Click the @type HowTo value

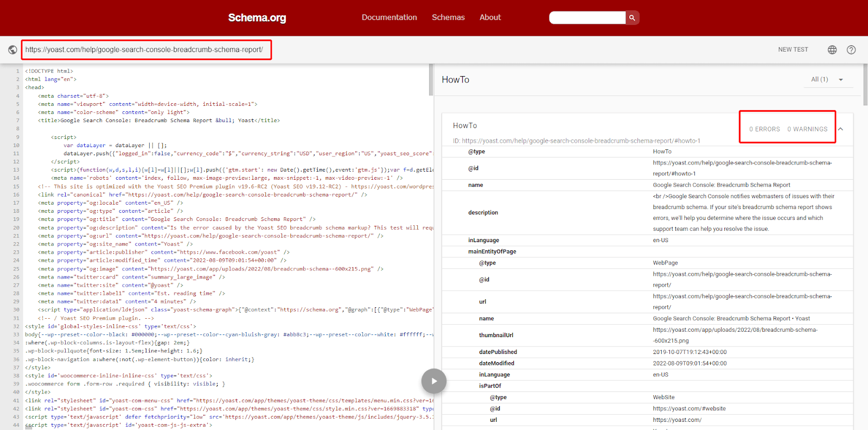point(662,151)
